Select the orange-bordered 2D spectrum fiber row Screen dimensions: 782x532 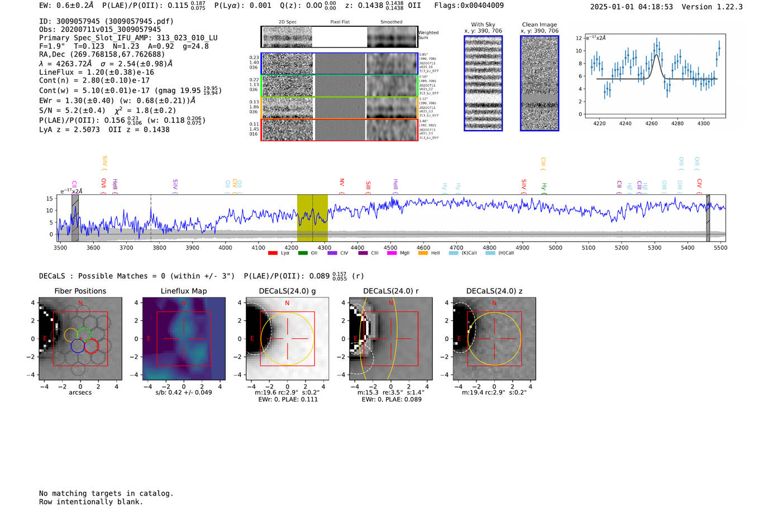(340, 108)
